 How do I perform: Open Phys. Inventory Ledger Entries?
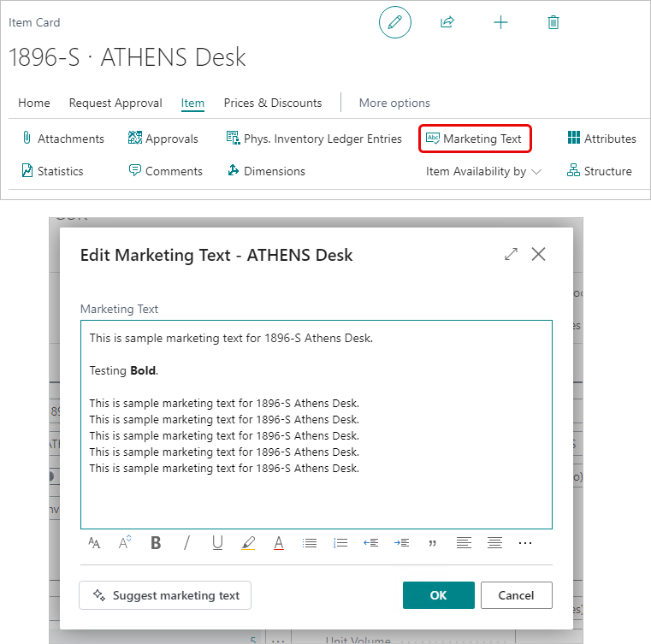coord(314,139)
